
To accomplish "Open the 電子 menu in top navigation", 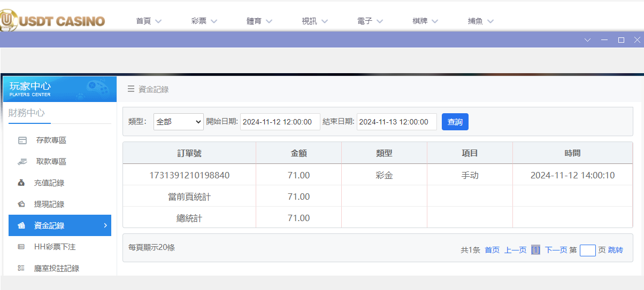I will [x=370, y=21].
